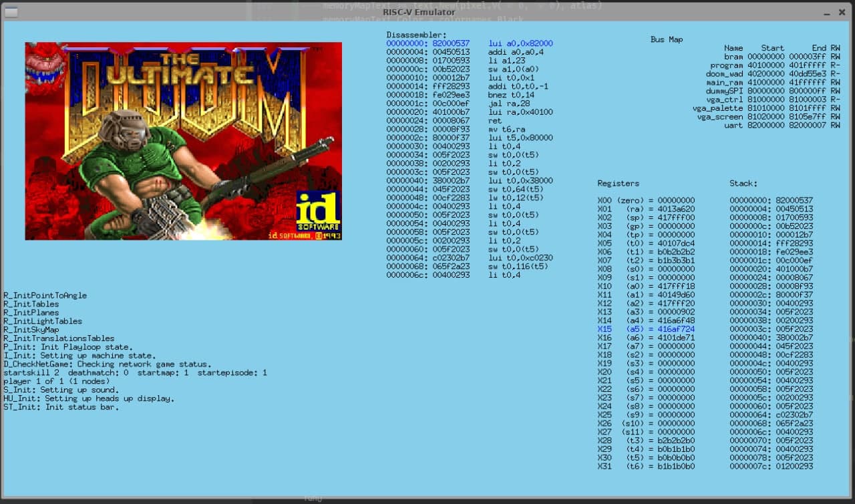Click the Ultimate Doom VGA screen image

pos(183,141)
